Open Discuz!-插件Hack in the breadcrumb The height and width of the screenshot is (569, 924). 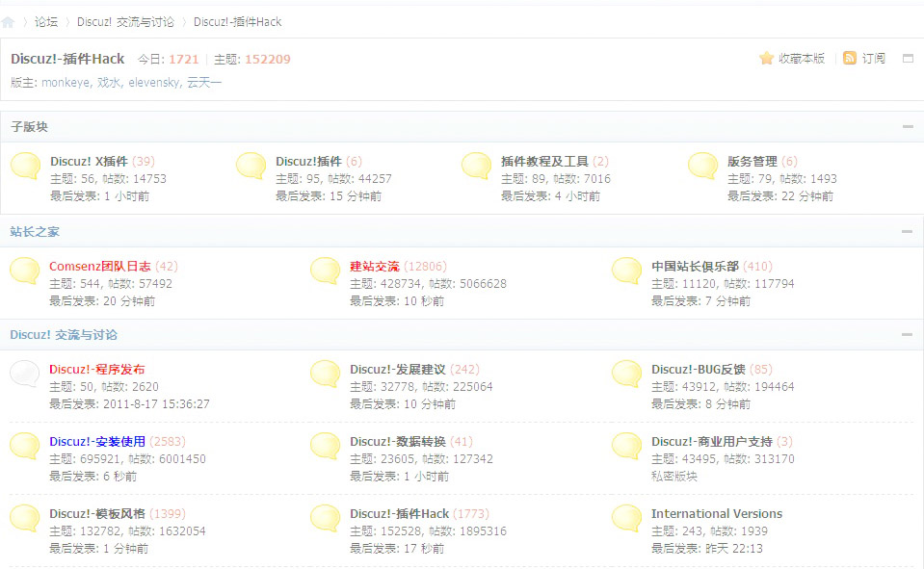click(237, 22)
